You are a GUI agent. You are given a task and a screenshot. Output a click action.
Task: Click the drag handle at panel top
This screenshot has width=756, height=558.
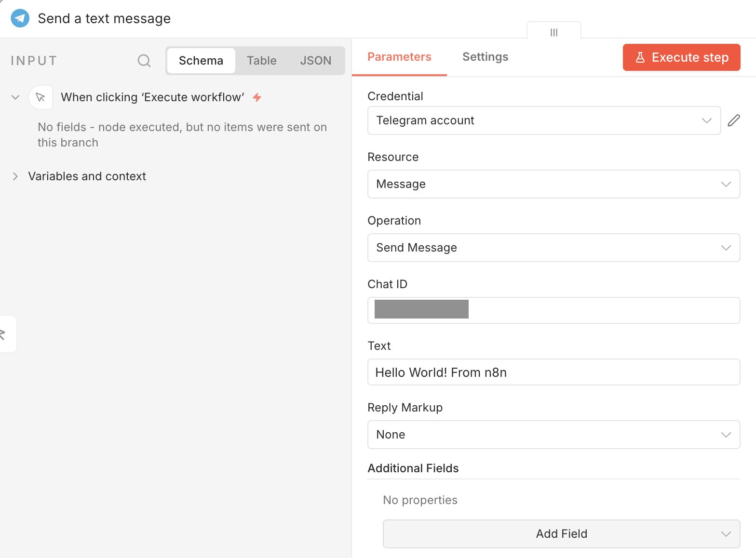[x=553, y=32]
